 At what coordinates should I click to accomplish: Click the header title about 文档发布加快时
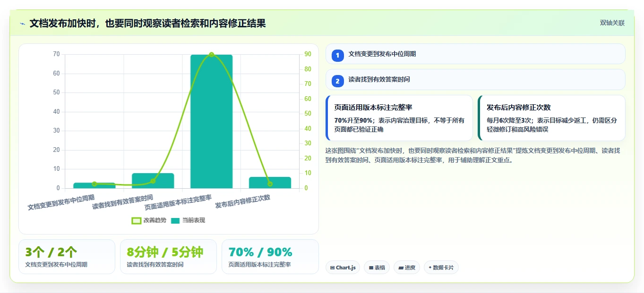[x=147, y=24]
